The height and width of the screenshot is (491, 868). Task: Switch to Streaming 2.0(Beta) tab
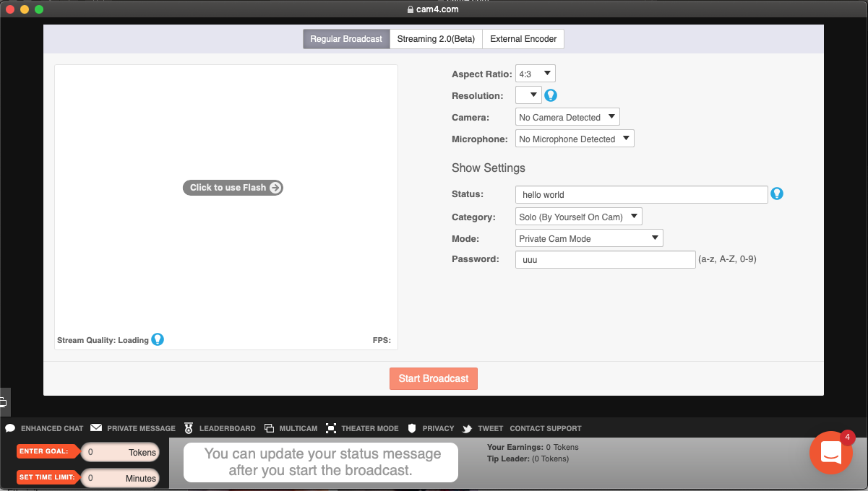click(436, 39)
